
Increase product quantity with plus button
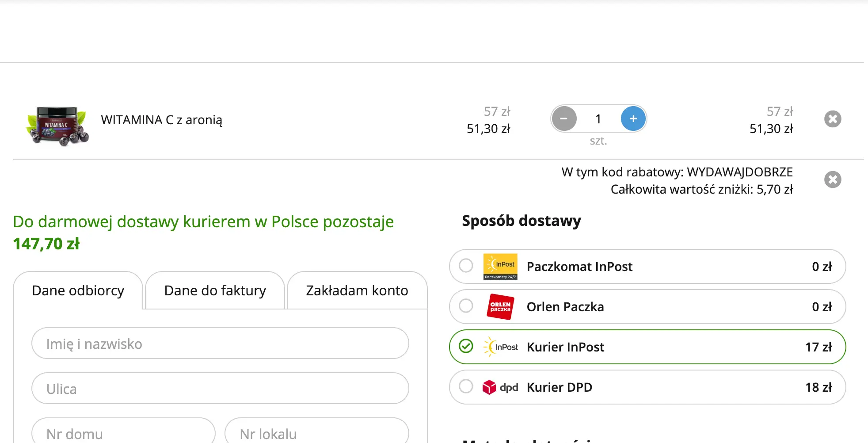tap(633, 118)
